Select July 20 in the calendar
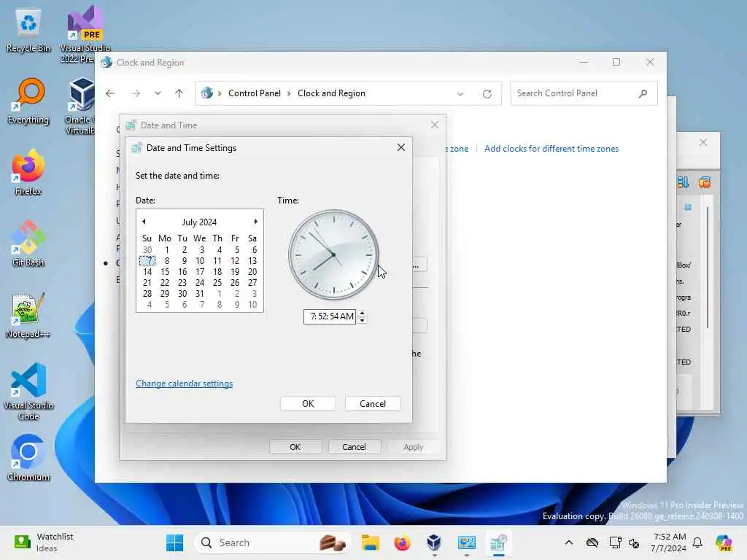Screen dimensions: 747x560 click(x=252, y=271)
